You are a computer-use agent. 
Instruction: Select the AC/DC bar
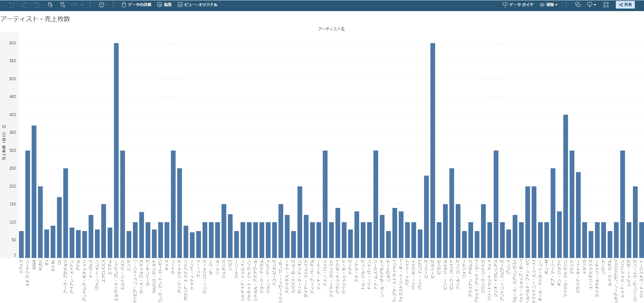[x=40, y=222]
